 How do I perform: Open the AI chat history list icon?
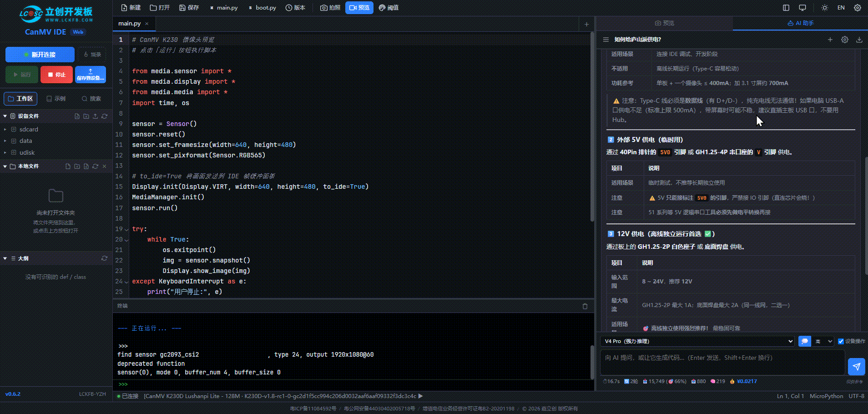[x=606, y=40]
